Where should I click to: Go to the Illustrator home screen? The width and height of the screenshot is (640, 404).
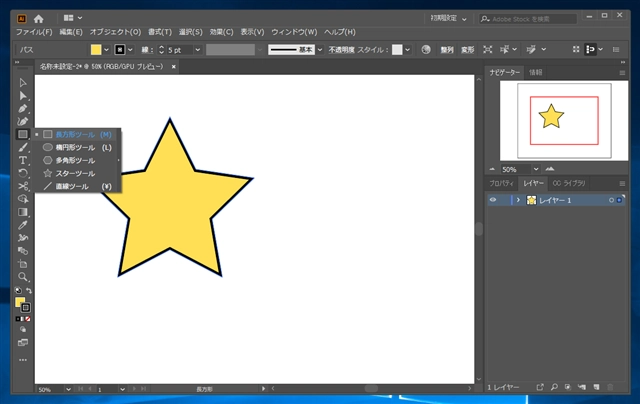[x=39, y=19]
